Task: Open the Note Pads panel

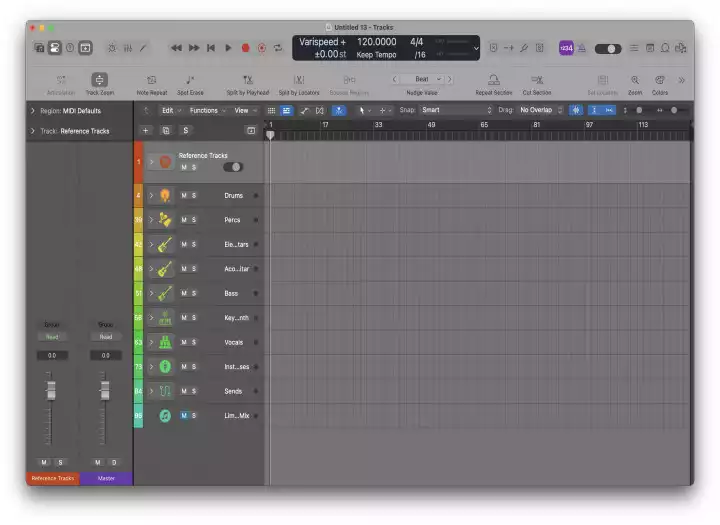Action: (x=650, y=48)
